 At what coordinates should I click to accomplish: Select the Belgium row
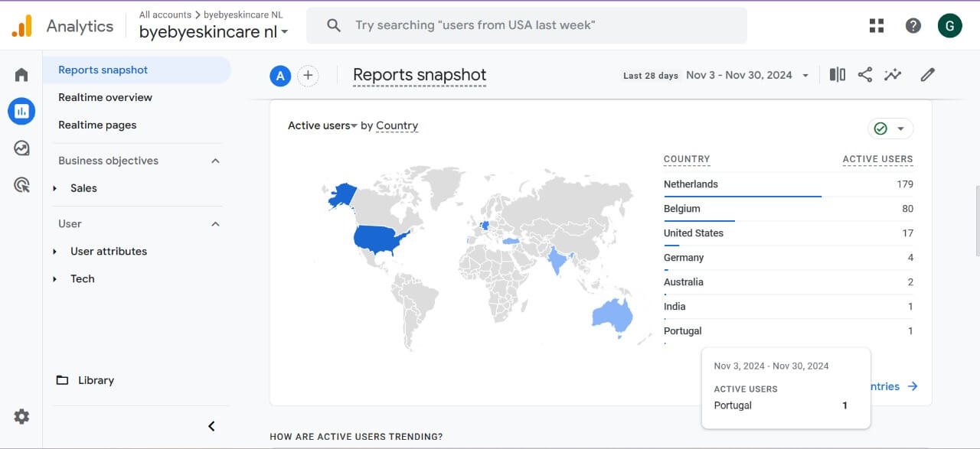[x=789, y=209]
